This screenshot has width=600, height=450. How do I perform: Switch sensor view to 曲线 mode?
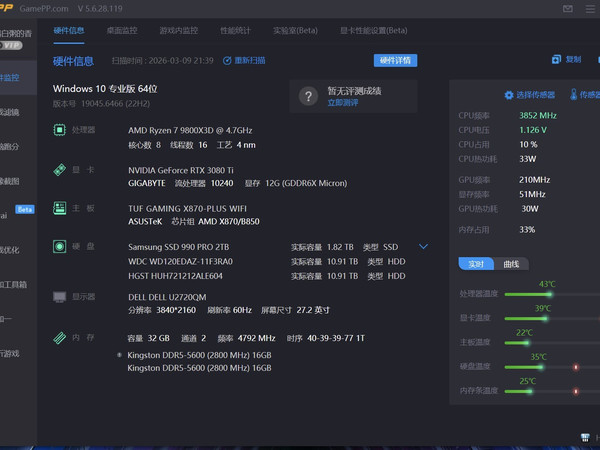(x=511, y=264)
